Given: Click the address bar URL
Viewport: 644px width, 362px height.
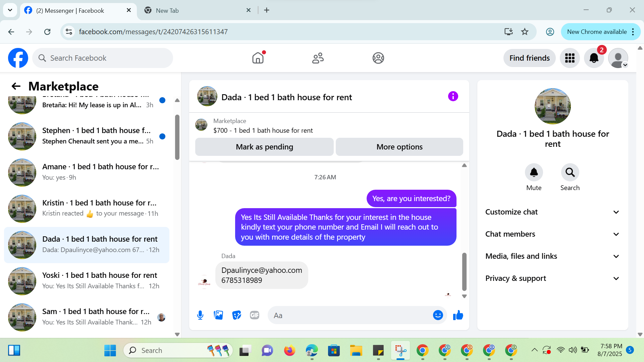Looking at the screenshot, I should pyautogui.click(x=153, y=32).
